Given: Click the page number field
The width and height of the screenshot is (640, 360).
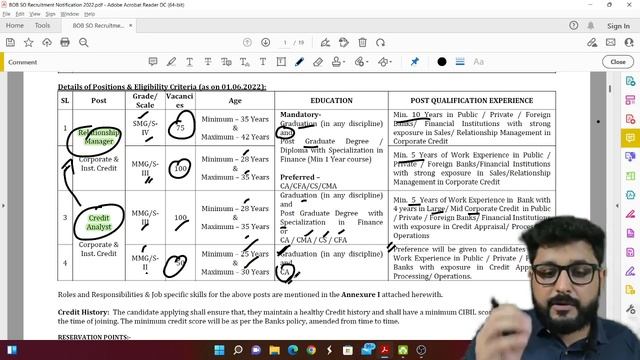Looking at the screenshot, I should pyautogui.click(x=285, y=42).
